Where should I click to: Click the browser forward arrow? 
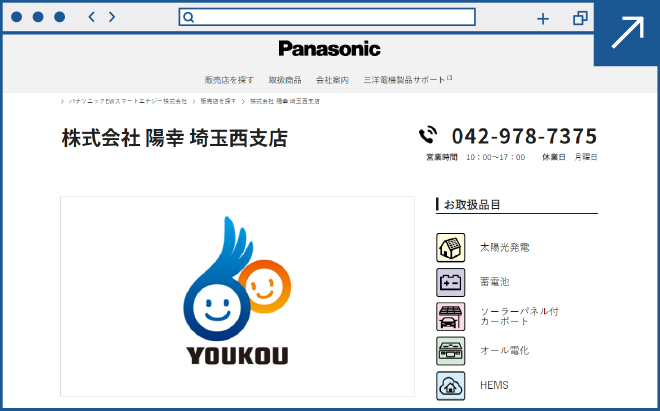coord(112,17)
